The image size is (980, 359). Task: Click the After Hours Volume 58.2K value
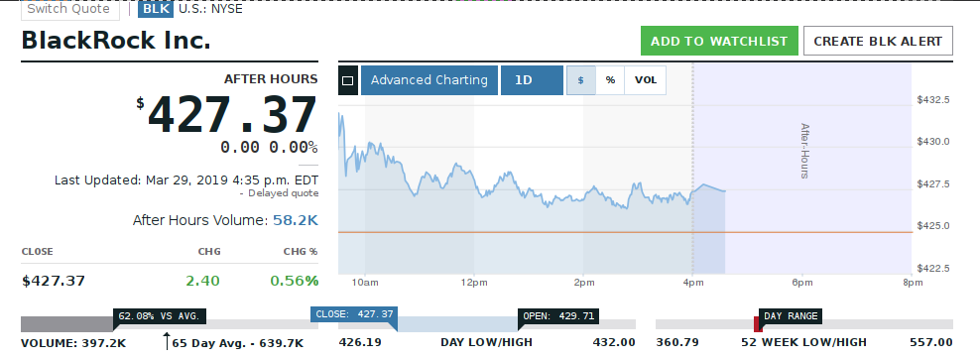(296, 220)
